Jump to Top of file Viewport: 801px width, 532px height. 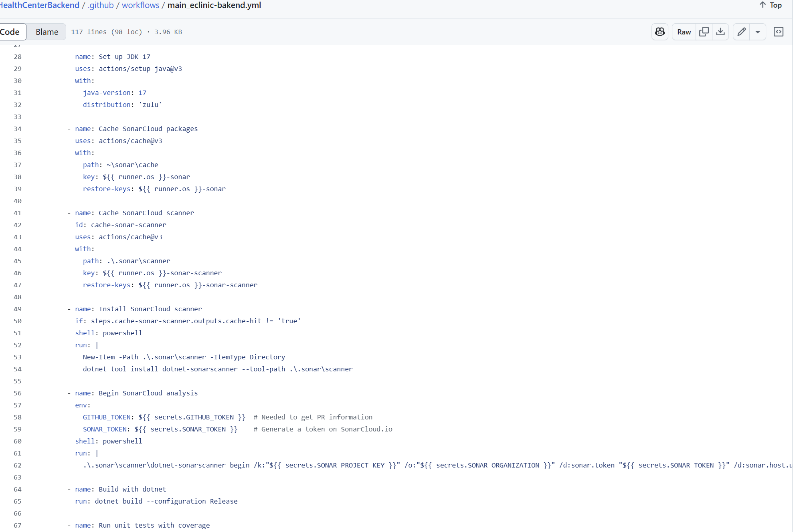click(x=771, y=5)
